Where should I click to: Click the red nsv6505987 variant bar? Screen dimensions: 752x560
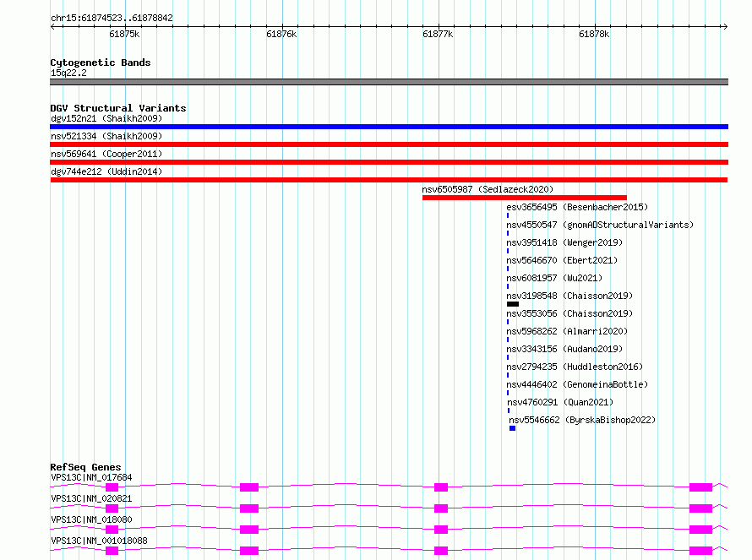point(525,198)
